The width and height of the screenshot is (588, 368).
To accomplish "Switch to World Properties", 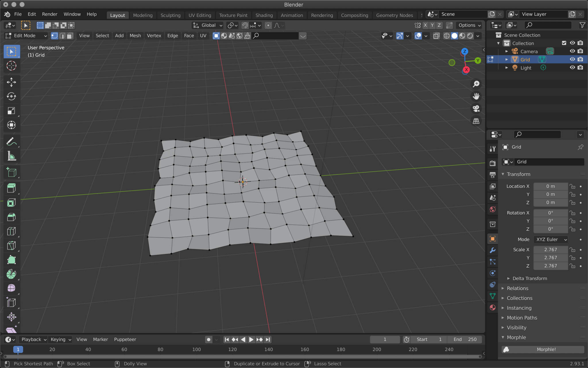I will [493, 210].
